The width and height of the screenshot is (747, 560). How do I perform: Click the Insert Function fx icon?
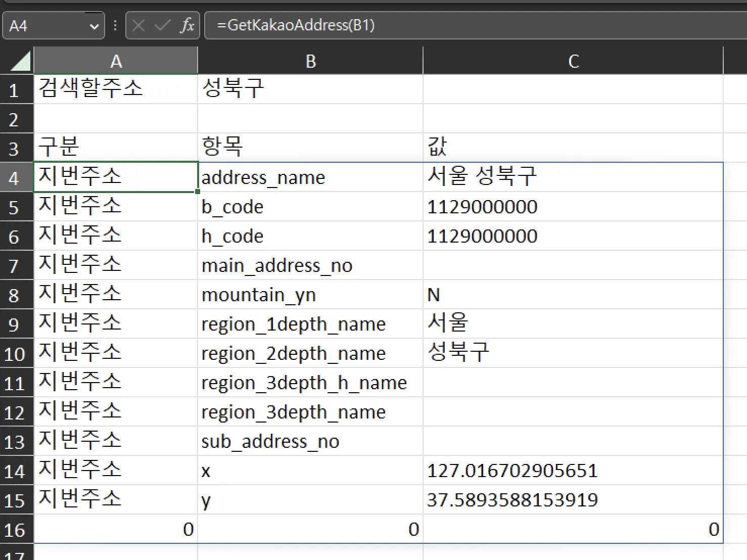tap(187, 25)
